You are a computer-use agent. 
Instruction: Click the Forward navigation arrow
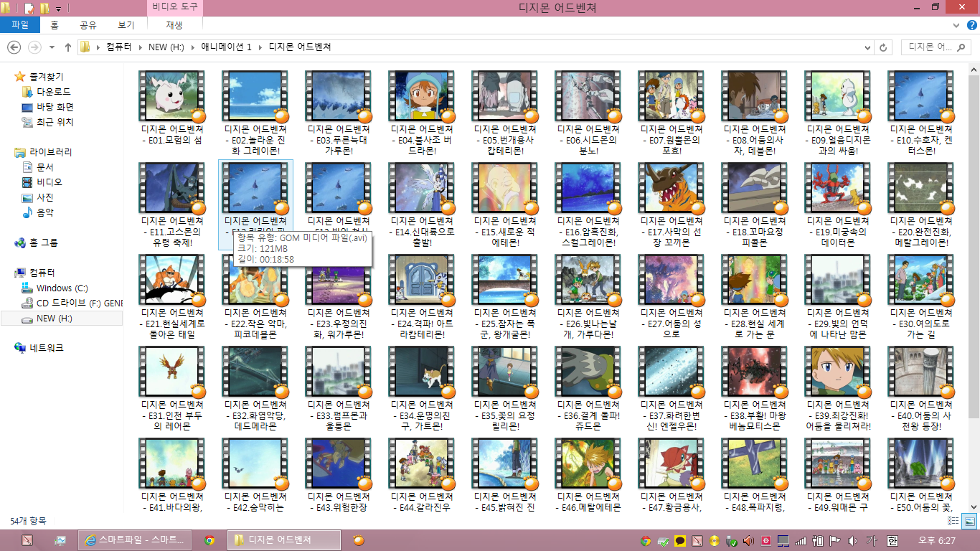point(34,47)
